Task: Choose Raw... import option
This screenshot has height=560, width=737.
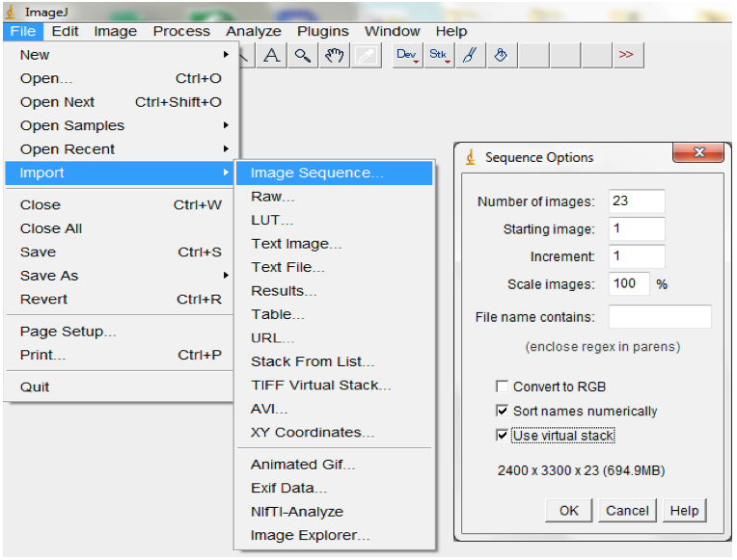Action: coord(334,197)
